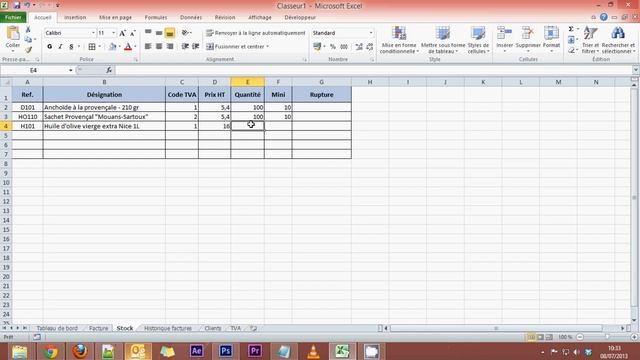Open Chrome from the taskbar
The height and width of the screenshot is (360, 640).
50,351
